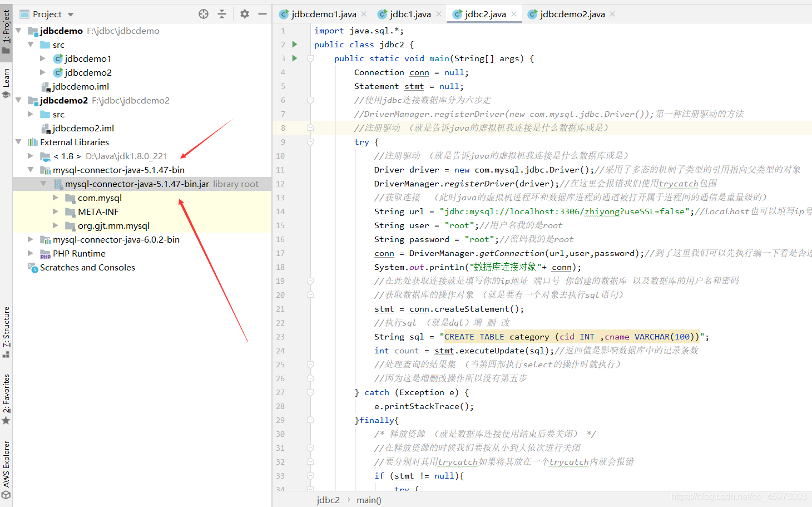The image size is (812, 507).
Task: Hide the Project panel with minimize icon
Action: (x=263, y=14)
